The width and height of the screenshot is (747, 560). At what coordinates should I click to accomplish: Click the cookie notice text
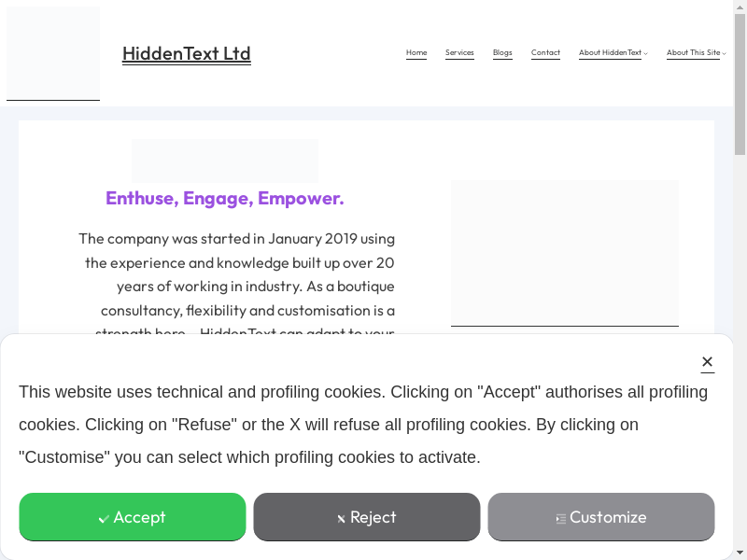pos(362,425)
